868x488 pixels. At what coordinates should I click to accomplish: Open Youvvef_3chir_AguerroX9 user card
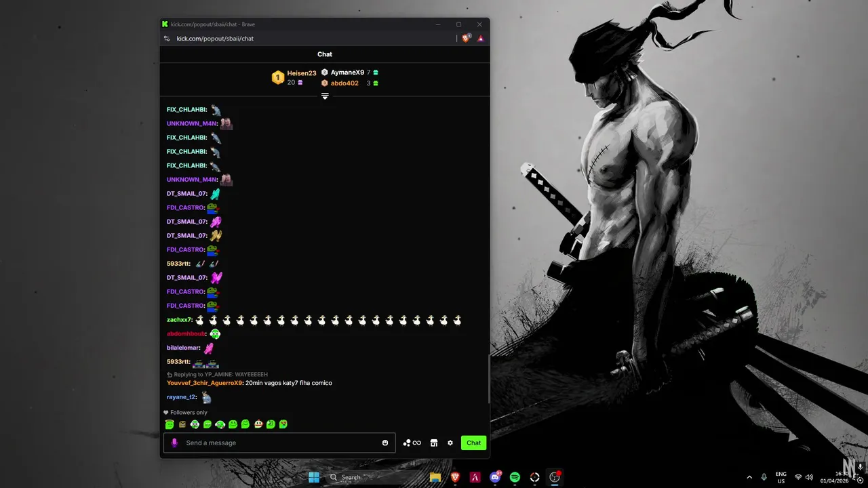point(204,383)
